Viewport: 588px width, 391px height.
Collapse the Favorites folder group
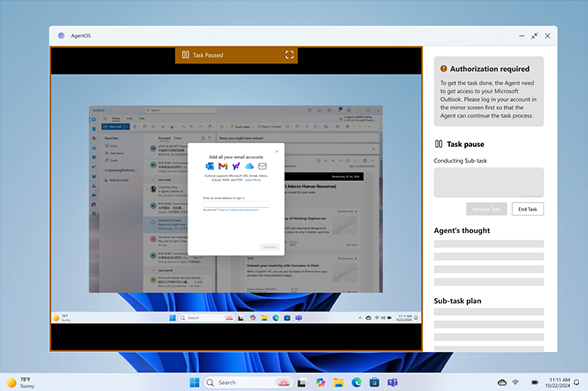pos(103,138)
